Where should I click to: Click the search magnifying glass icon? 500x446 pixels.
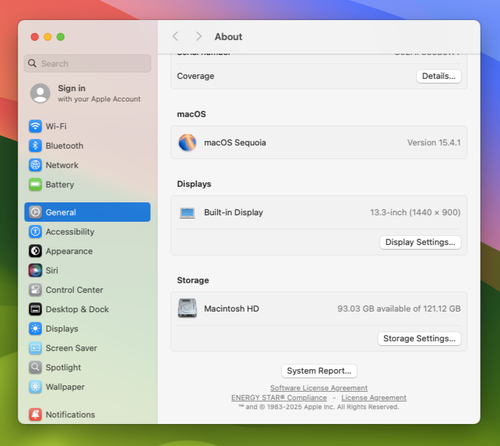(32, 63)
